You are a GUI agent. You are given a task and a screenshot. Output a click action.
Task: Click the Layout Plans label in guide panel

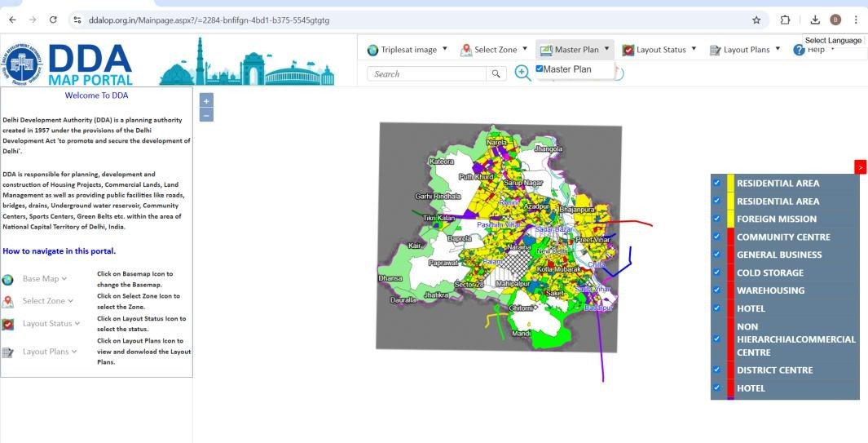click(x=46, y=351)
